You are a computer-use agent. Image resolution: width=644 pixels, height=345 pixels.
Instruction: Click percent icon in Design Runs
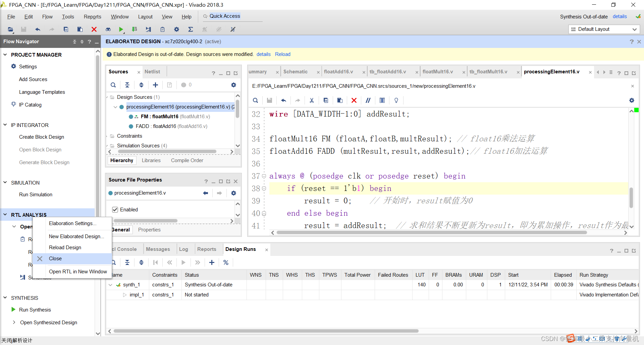point(226,263)
